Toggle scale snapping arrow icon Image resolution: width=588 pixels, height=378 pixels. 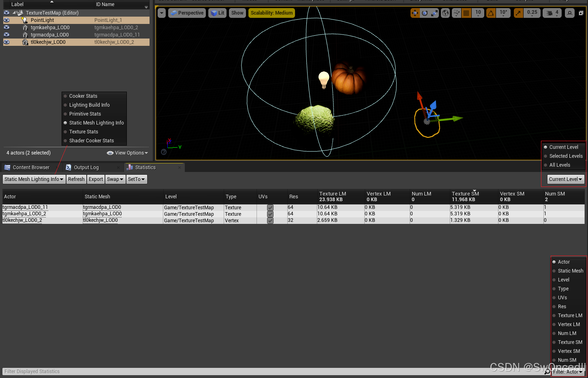(x=518, y=13)
